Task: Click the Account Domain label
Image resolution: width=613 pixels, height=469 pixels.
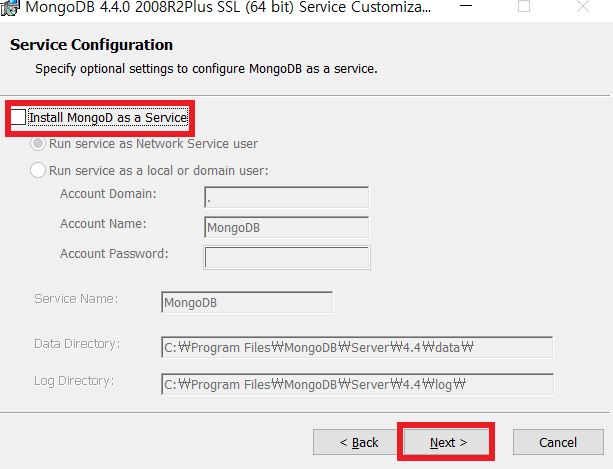Action: [108, 193]
